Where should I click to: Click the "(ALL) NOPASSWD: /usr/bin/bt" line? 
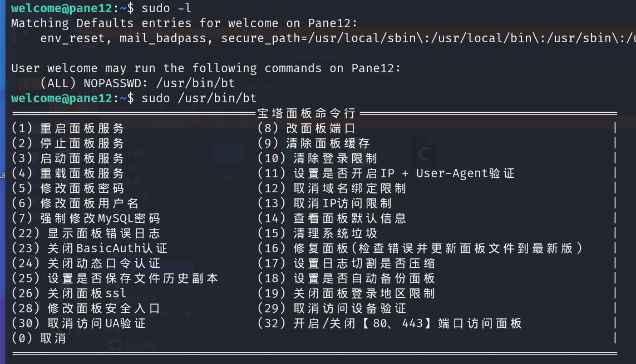tap(137, 83)
